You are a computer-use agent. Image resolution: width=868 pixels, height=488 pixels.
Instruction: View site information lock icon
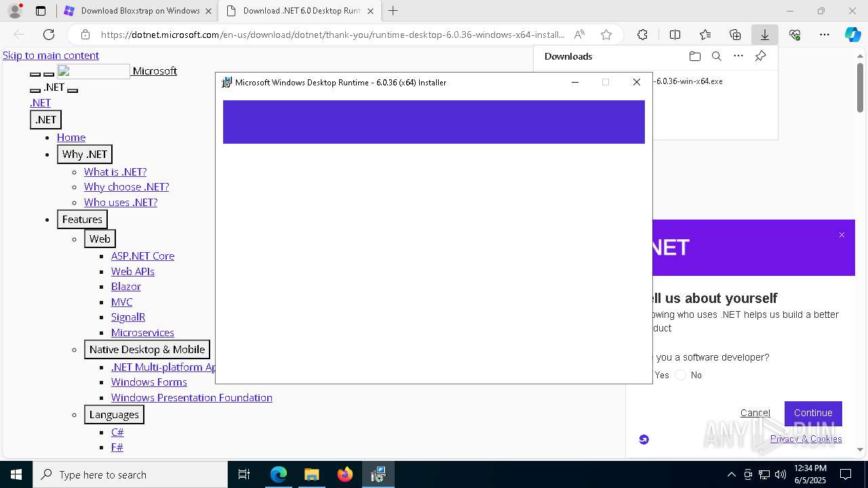85,35
